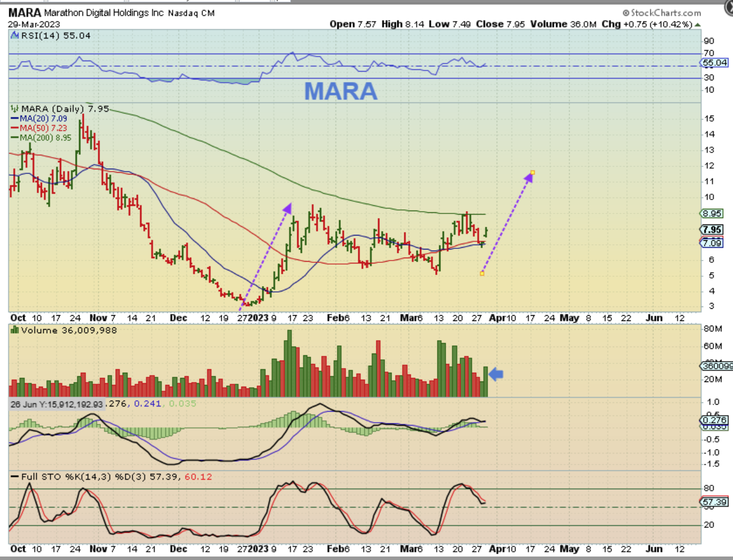This screenshot has width=733, height=560.
Task: Click the 30 oversold level on RSI axis
Action: [x=709, y=77]
